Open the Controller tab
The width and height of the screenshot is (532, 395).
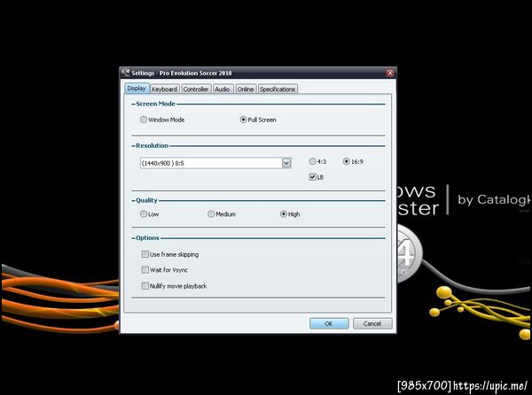coord(196,89)
